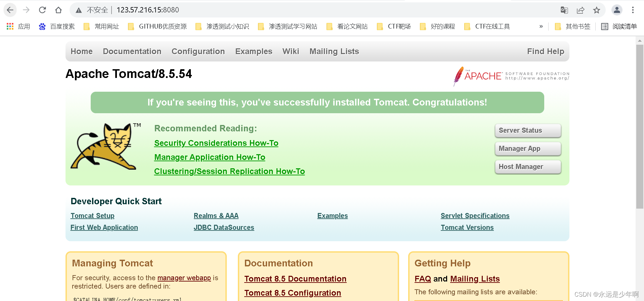Open the 常用网址 bookmark folder
Viewport: 644px width, 301px height.
pos(101,27)
